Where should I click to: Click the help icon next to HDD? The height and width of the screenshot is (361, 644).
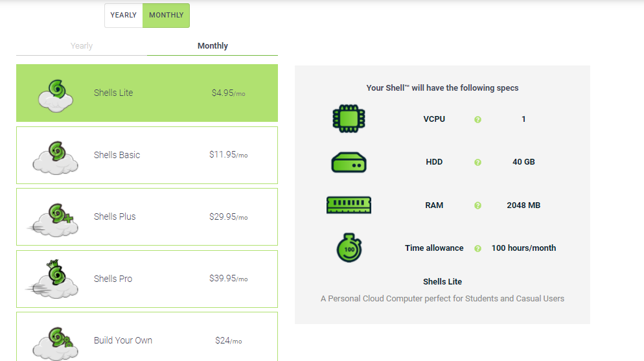point(477,163)
